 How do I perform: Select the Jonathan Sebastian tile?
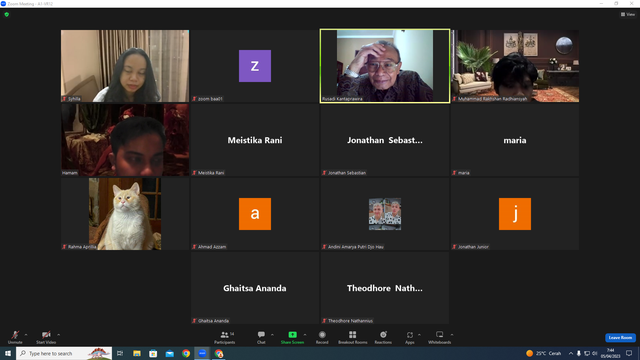point(385,140)
